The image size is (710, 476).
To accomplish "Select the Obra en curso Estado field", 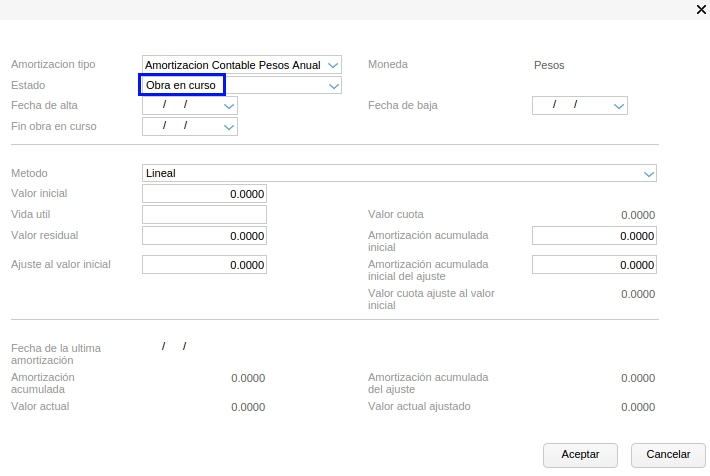I will tap(181, 86).
